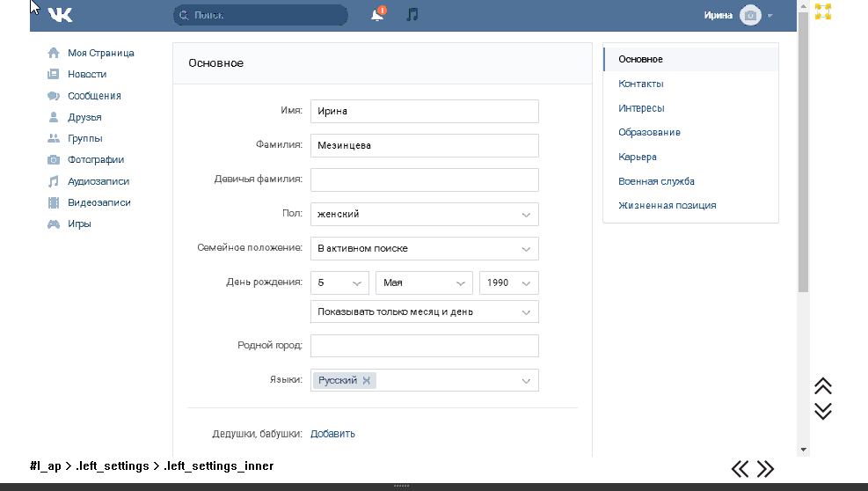The width and height of the screenshot is (868, 491).
Task: Click the VK logo in the header
Action: [61, 15]
